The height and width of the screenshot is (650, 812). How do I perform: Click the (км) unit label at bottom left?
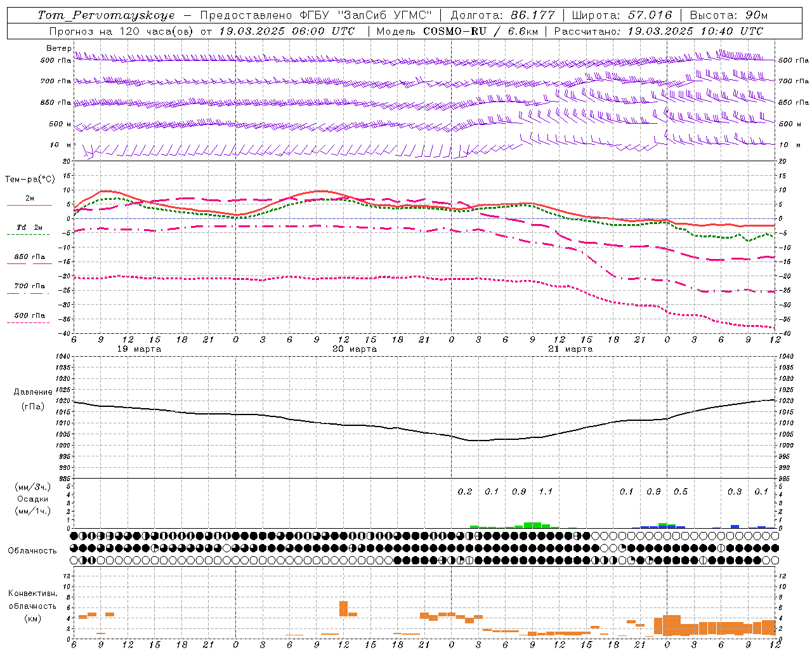(x=33, y=618)
